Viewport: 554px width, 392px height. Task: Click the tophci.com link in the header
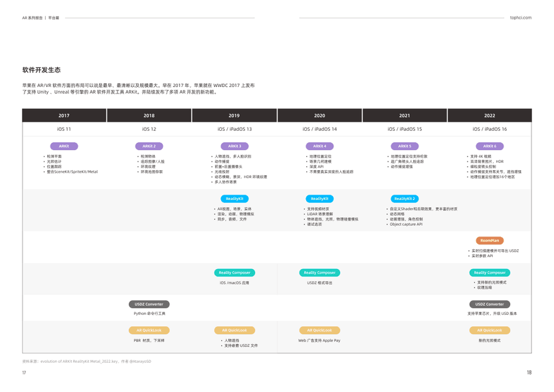tap(520, 18)
